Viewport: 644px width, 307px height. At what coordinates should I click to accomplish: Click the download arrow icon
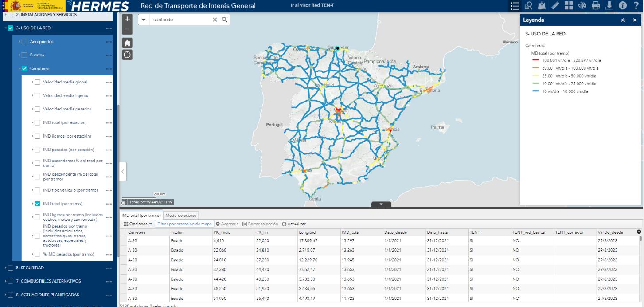[609, 6]
